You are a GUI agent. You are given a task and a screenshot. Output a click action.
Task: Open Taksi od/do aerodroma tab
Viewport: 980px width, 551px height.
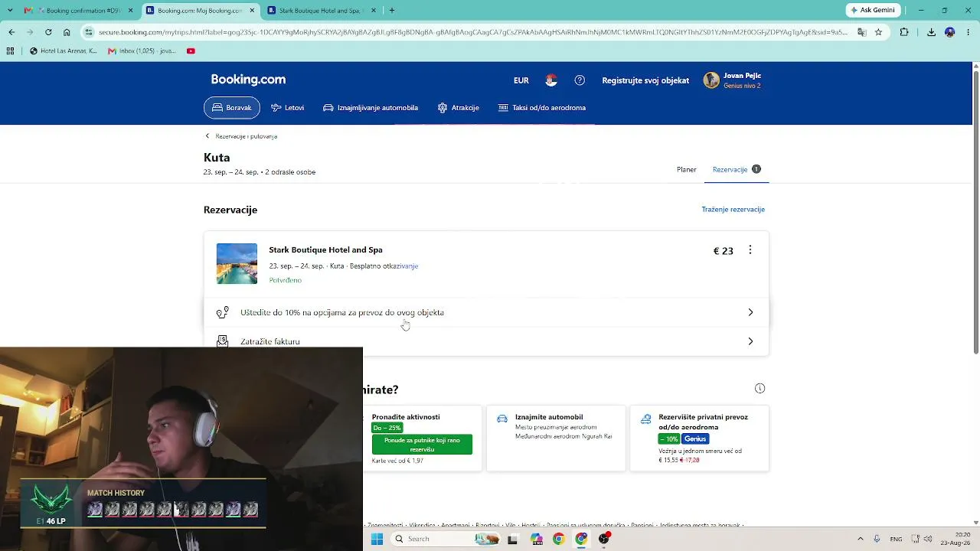(542, 108)
